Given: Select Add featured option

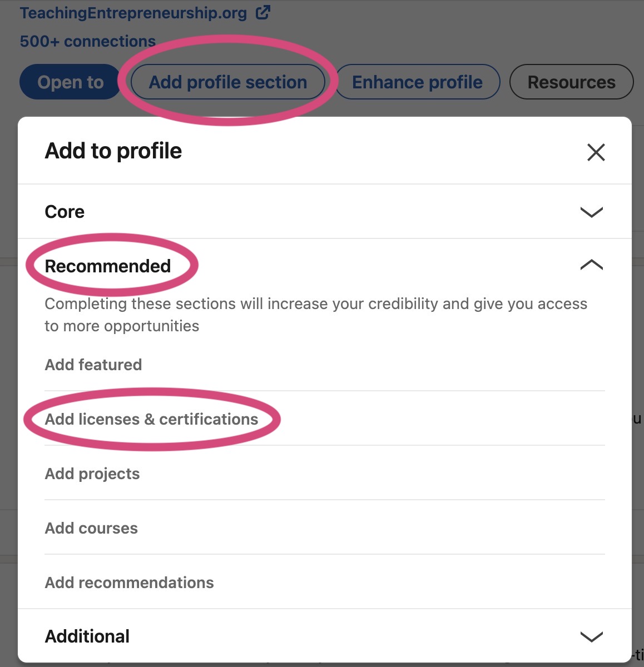Looking at the screenshot, I should (x=93, y=365).
